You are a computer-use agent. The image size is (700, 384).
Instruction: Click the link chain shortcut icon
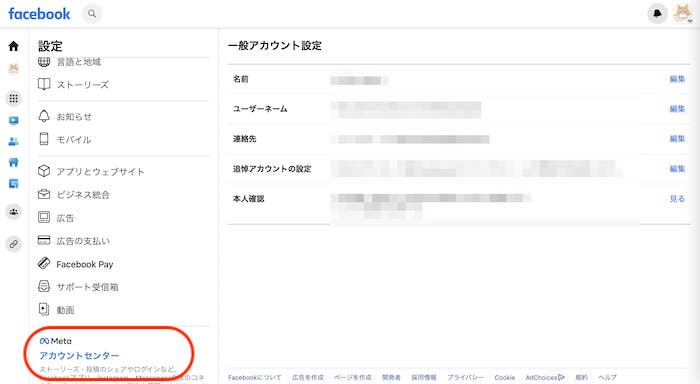[14, 244]
